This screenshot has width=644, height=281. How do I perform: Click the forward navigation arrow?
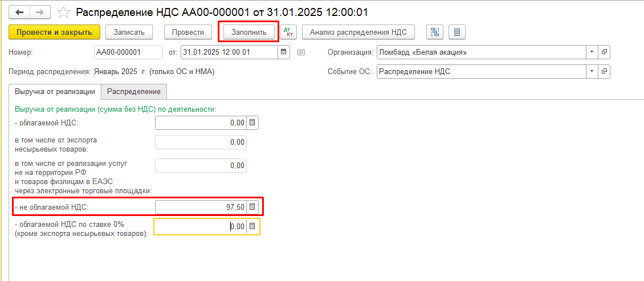pos(40,12)
